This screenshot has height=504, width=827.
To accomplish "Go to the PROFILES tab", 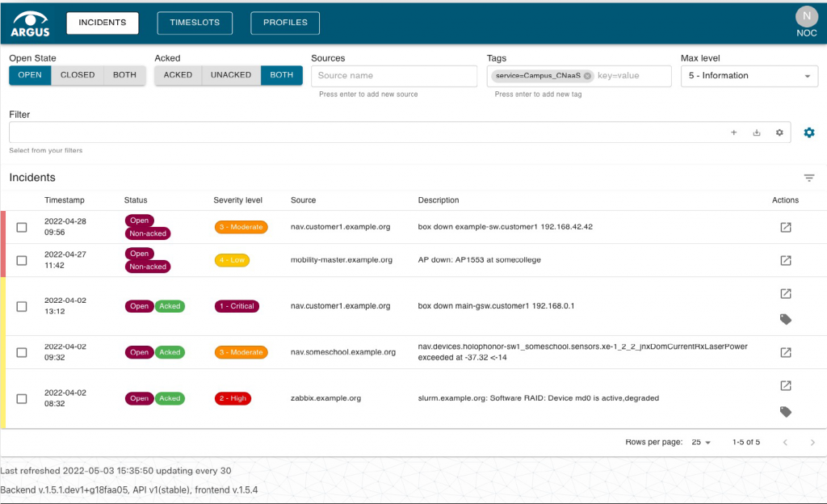I will coord(285,23).
